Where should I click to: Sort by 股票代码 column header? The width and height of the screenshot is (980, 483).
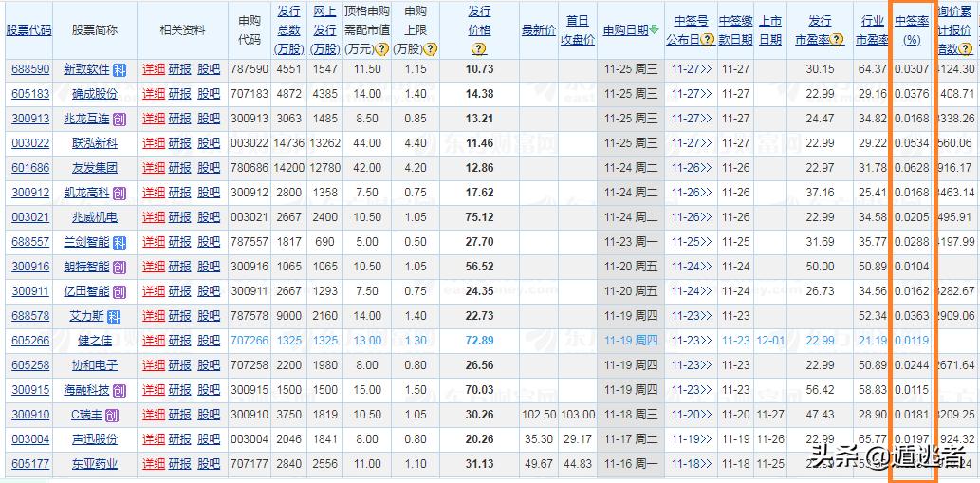28,30
